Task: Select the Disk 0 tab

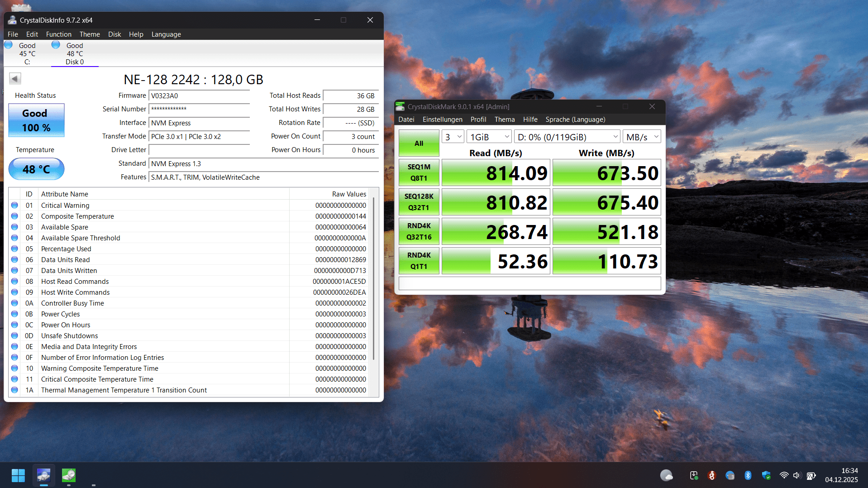Action: 75,53
